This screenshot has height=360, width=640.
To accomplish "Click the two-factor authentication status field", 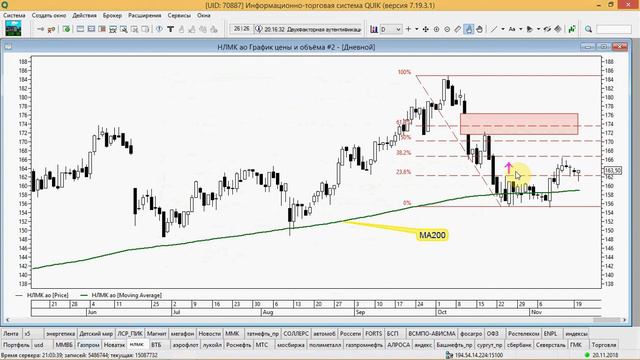I will click(x=308, y=29).
